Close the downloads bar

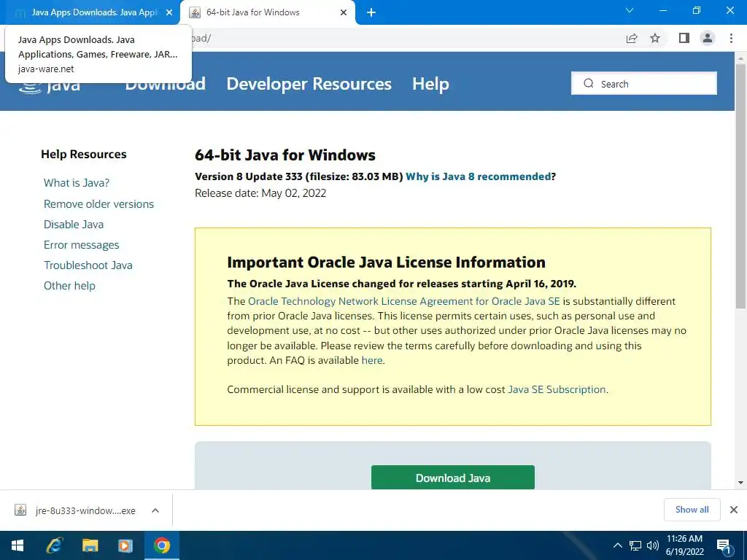734,510
